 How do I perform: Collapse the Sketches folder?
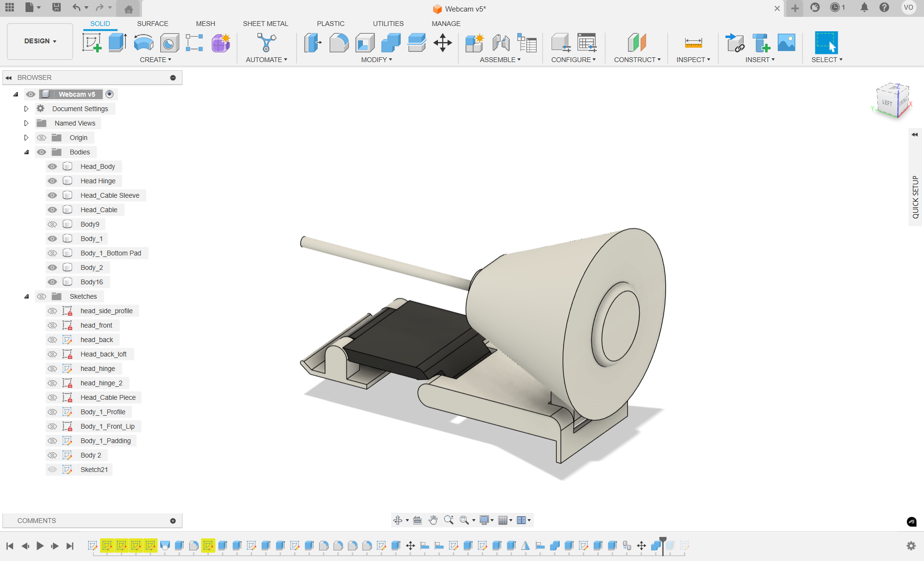tap(26, 296)
